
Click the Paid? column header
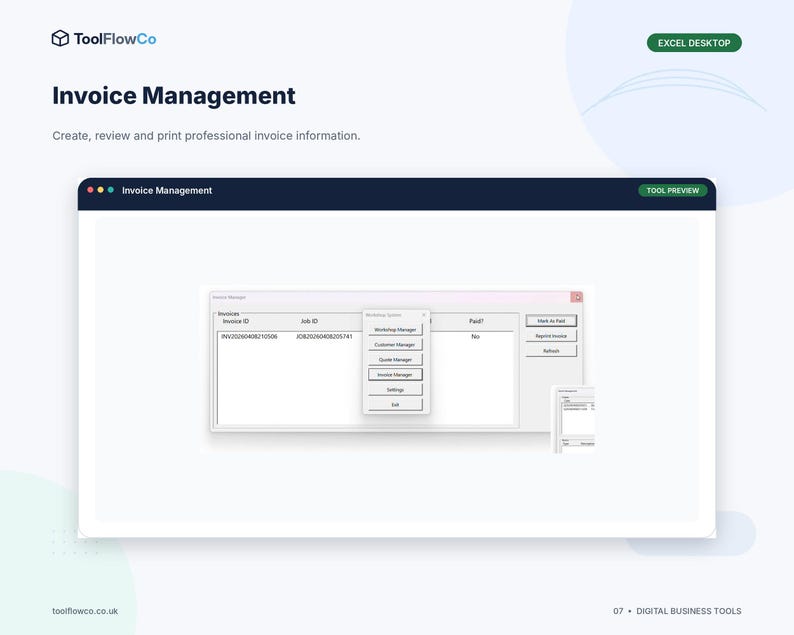coord(476,321)
